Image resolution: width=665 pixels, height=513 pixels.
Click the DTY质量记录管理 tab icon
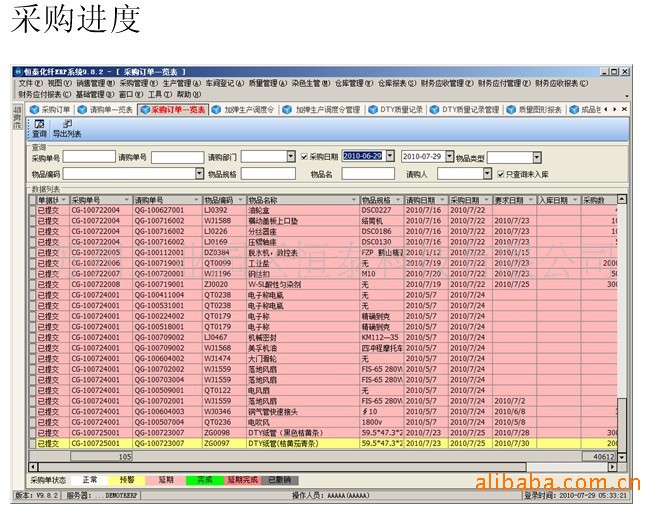tap(437, 110)
